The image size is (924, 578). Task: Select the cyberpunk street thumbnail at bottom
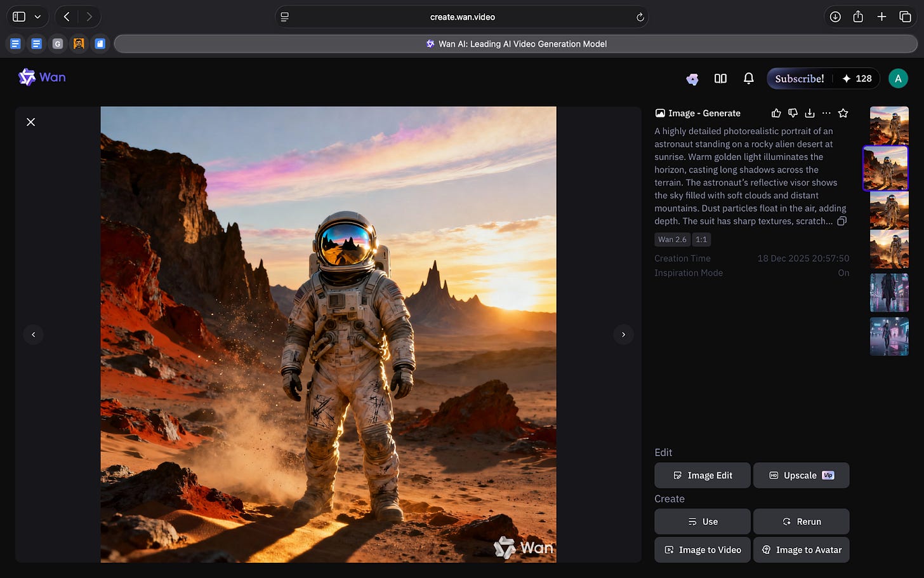click(888, 337)
